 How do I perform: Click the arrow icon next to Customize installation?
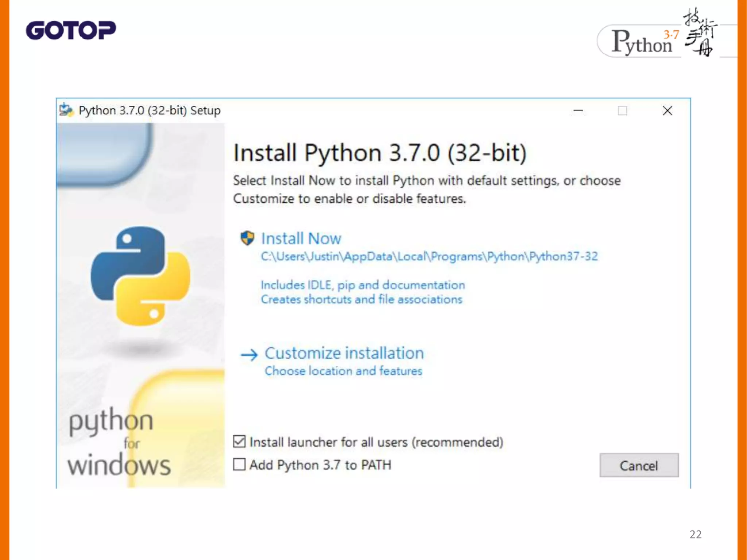(249, 354)
